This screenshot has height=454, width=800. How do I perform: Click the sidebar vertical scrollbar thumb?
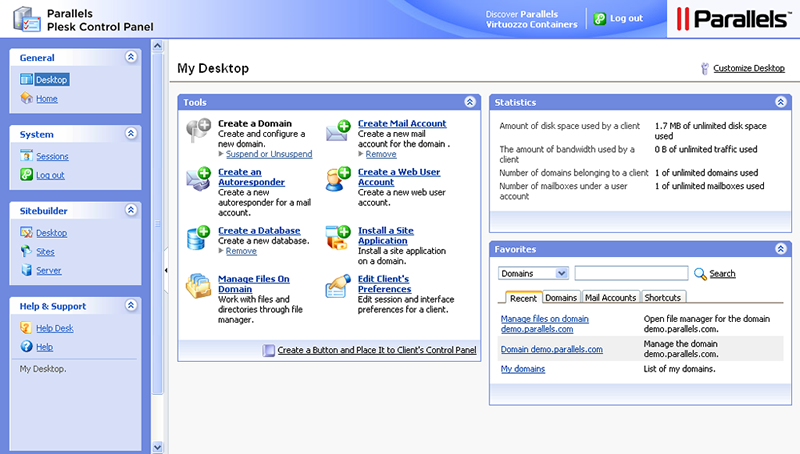pos(157,223)
